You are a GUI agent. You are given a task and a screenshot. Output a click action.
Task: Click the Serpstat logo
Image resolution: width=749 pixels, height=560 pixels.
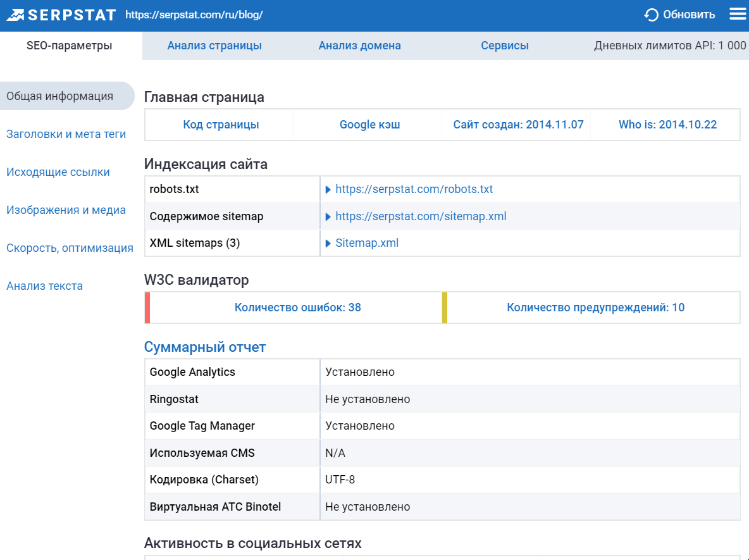point(61,15)
